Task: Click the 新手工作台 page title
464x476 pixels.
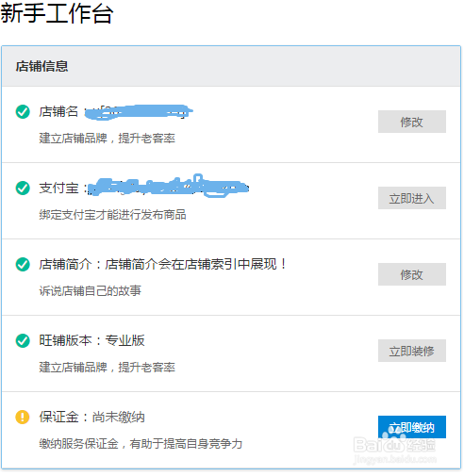Action: pyautogui.click(x=57, y=13)
